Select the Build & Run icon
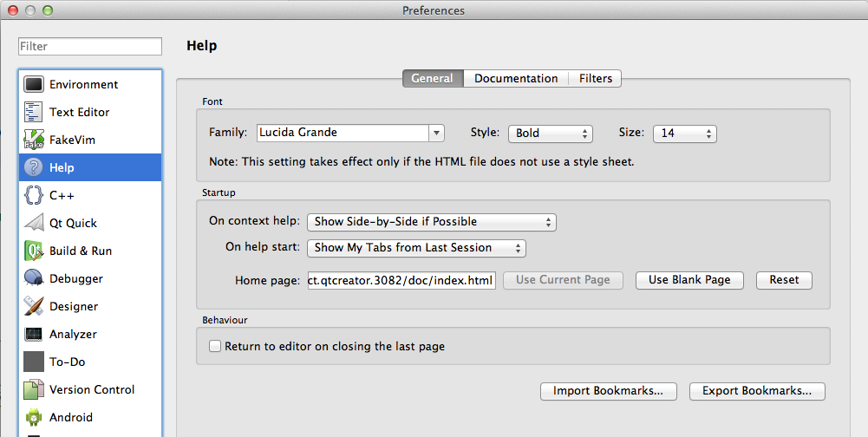 click(x=34, y=251)
